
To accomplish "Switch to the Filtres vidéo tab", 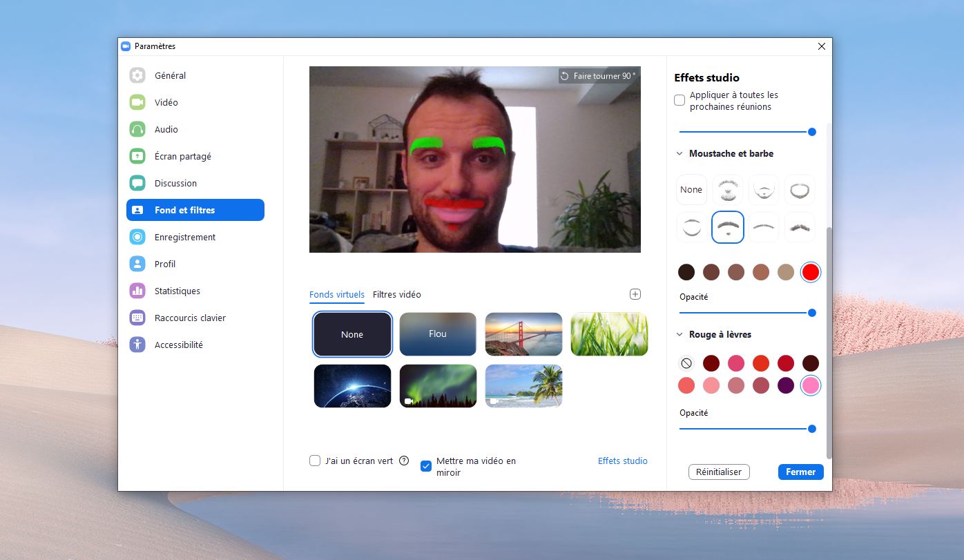I will pos(396,294).
